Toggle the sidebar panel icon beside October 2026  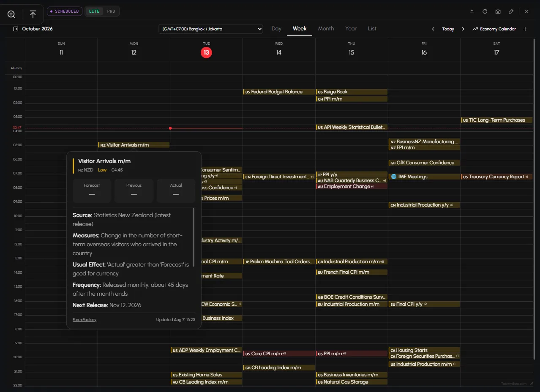coord(16,29)
